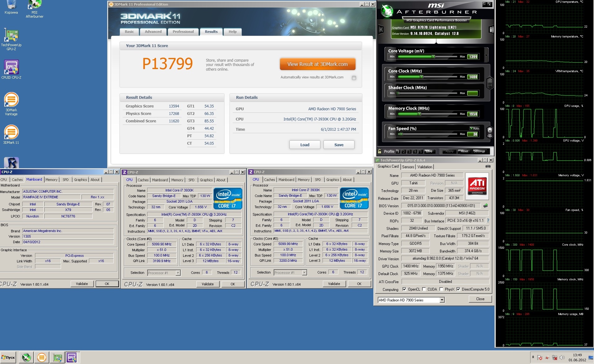The width and height of the screenshot is (594, 364).
Task: Open the TechPowerUp GPU-Z desktop shortcut
Action: (11, 39)
